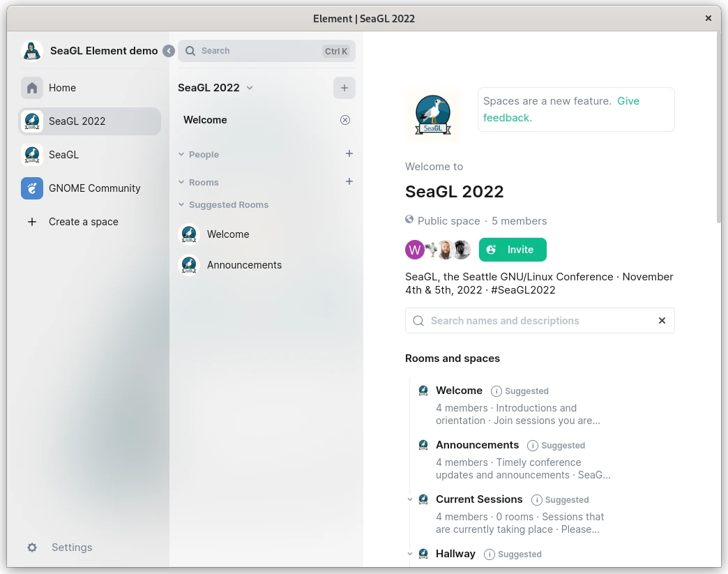This screenshot has height=574, width=728.
Task: Select the SeaGL 2022 space in sidebar
Action: [x=90, y=121]
